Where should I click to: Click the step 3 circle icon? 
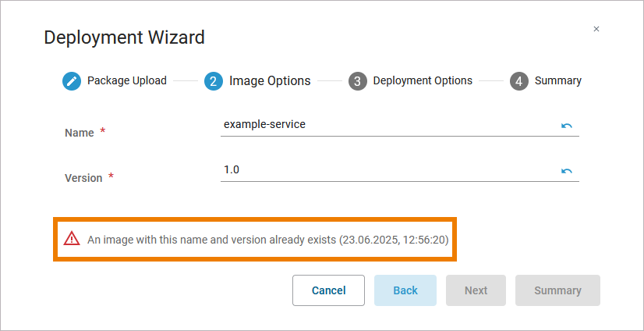tap(357, 81)
